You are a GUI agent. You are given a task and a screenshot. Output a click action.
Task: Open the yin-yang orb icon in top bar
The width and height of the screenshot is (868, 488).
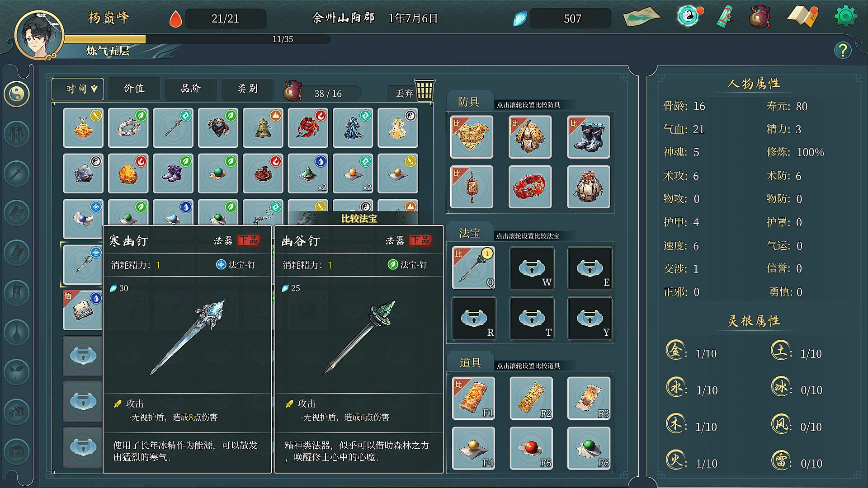pos(689,16)
